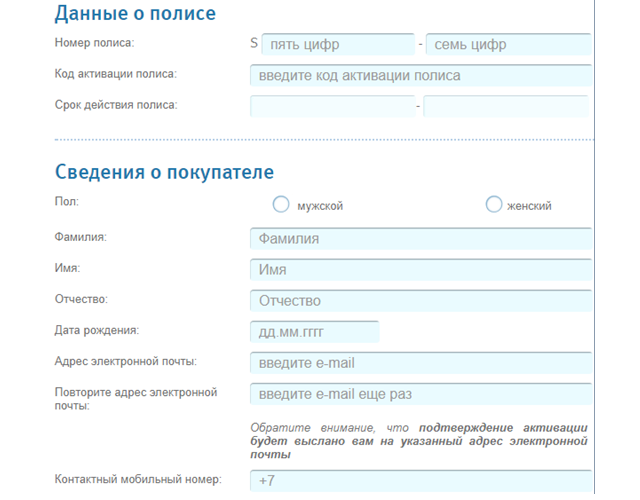Screen dimensions: 640x500
Task: Click the "Срок действия полиса:" label
Action: (116, 105)
